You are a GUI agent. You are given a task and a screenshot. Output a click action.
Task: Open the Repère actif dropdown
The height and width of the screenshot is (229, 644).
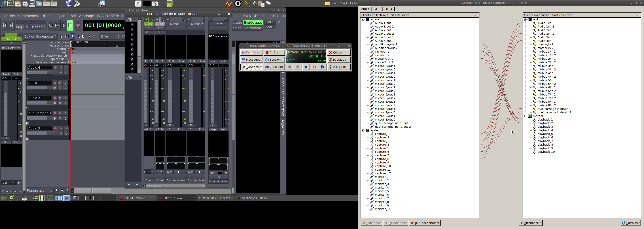click(40, 191)
